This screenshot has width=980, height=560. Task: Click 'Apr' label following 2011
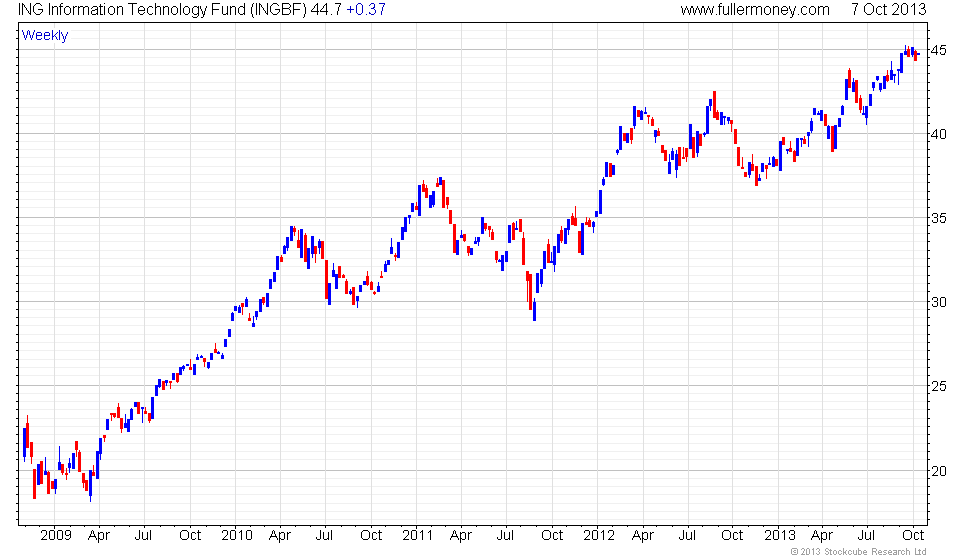(461, 536)
